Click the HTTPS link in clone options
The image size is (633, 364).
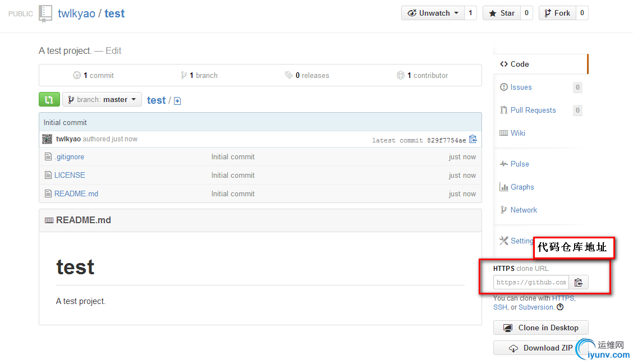pos(563,298)
